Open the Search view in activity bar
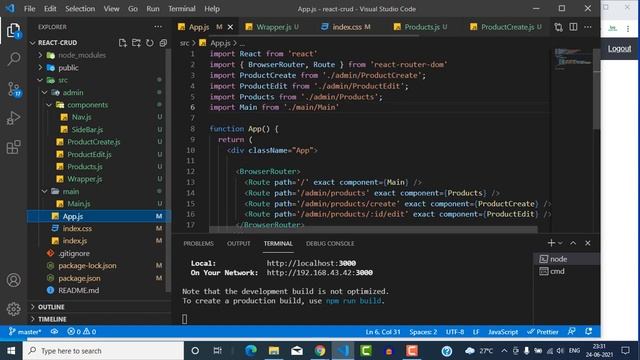The height and width of the screenshot is (360, 640). [x=13, y=59]
